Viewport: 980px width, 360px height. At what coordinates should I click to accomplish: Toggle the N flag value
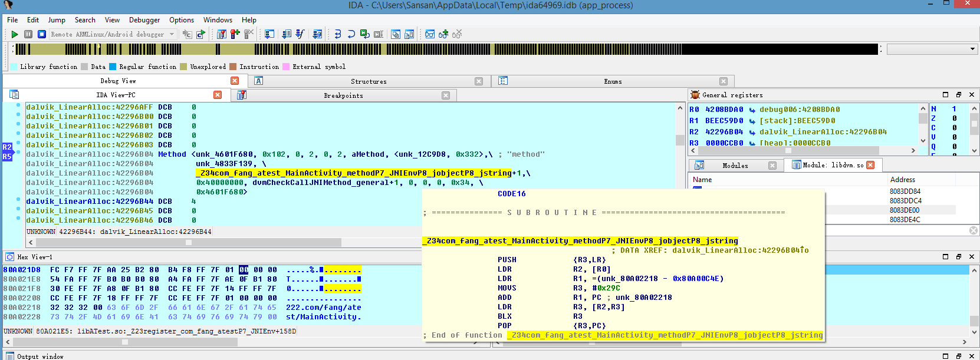954,109
